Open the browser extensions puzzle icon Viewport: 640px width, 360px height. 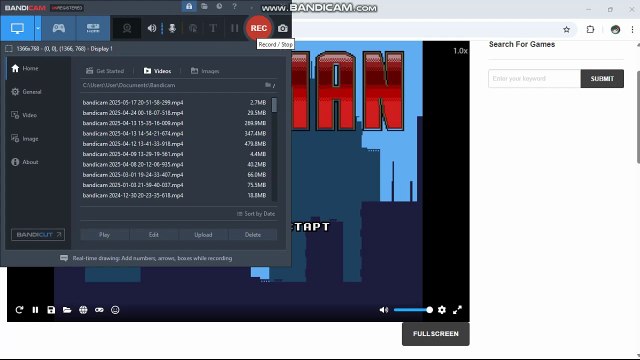(x=590, y=29)
